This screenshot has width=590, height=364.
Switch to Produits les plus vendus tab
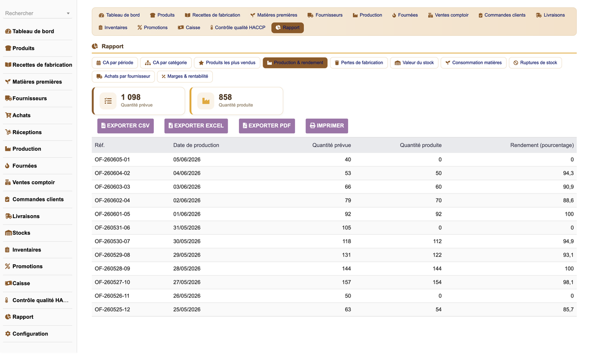[227, 63]
